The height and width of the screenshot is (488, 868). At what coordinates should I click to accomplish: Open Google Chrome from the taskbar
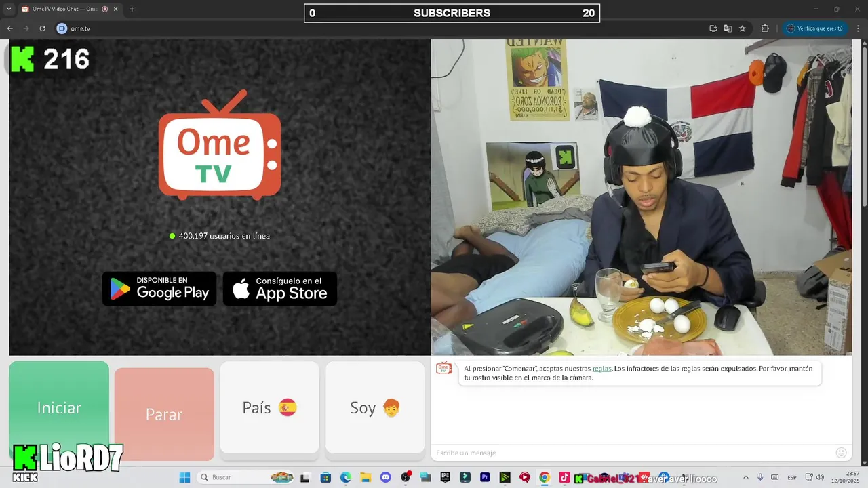tap(545, 477)
